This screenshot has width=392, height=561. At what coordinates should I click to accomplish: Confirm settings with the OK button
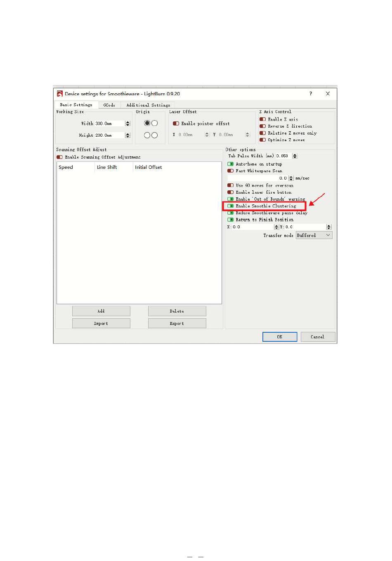(280, 337)
